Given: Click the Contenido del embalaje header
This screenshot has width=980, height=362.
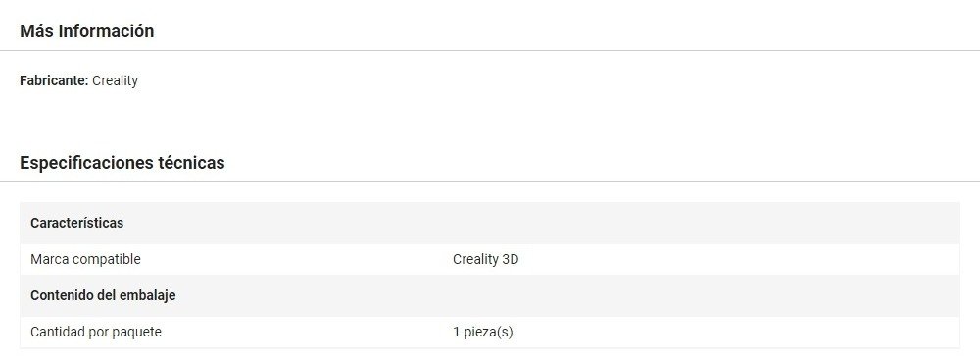Looking at the screenshot, I should (x=103, y=295).
